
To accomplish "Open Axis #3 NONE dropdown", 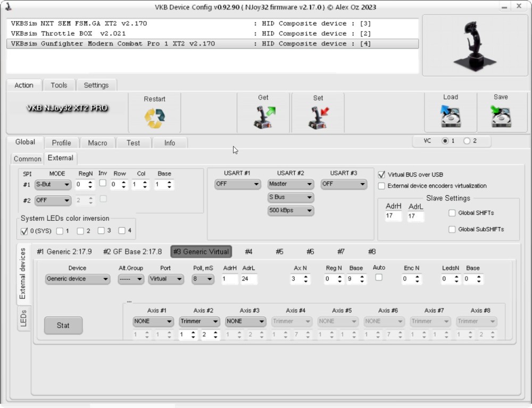I will click(245, 321).
